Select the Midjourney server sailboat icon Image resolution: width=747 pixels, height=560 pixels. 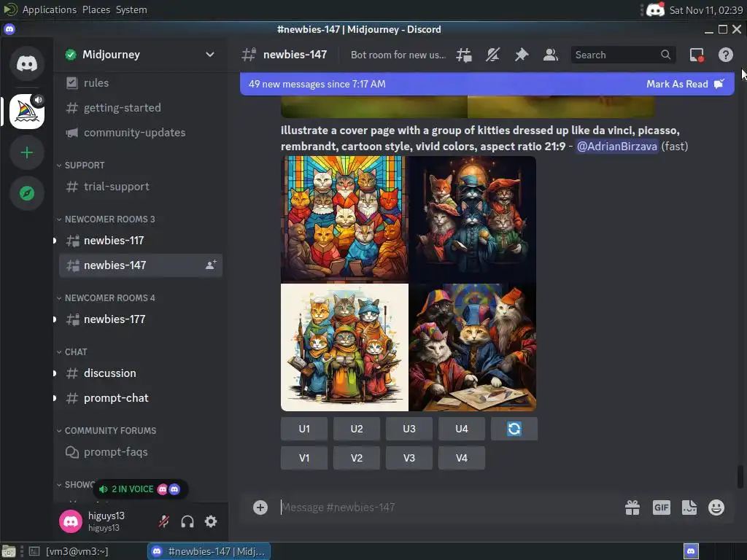click(x=27, y=112)
